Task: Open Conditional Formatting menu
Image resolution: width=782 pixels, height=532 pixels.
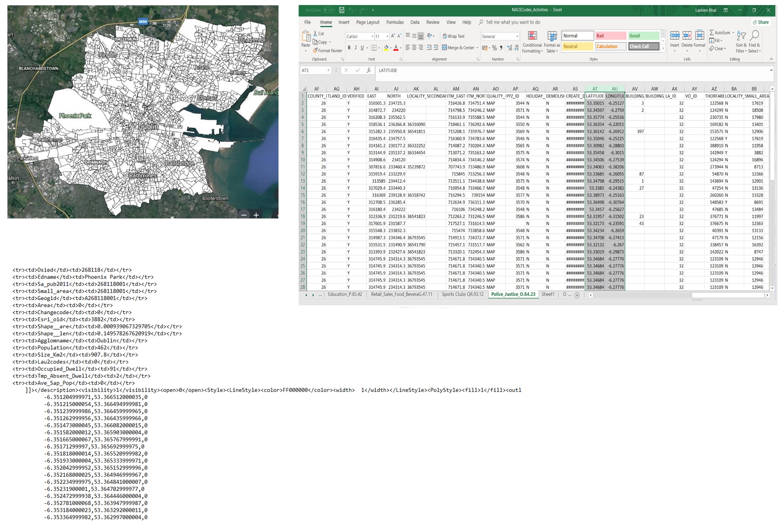Action: [532, 42]
